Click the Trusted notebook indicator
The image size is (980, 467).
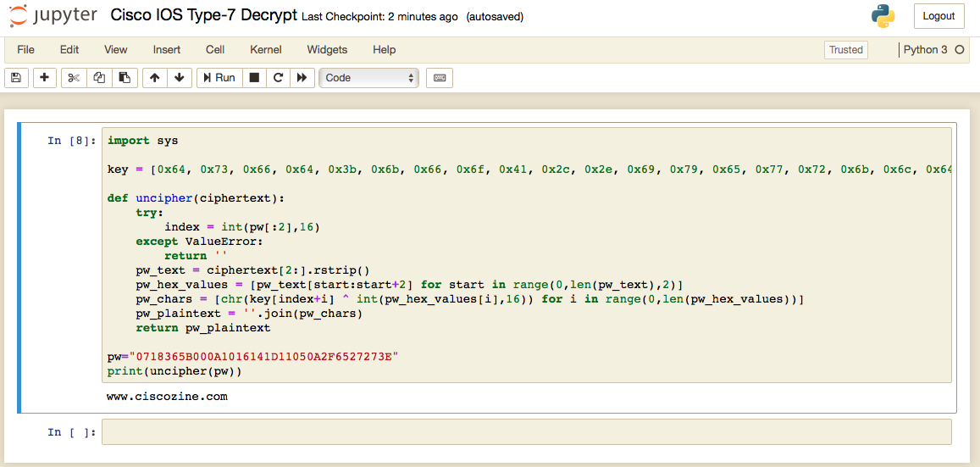point(845,49)
